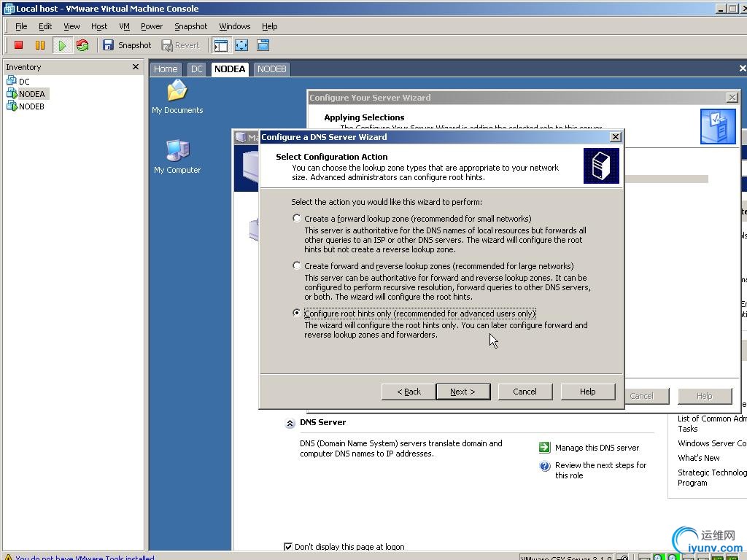Click the quick switch view icon
747x560 pixels.
coord(263,45)
